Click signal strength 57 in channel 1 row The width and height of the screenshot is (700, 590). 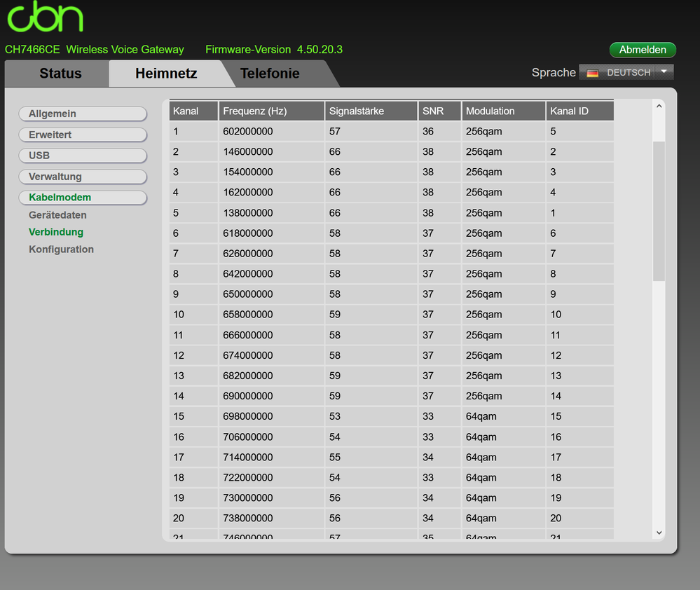click(x=371, y=131)
